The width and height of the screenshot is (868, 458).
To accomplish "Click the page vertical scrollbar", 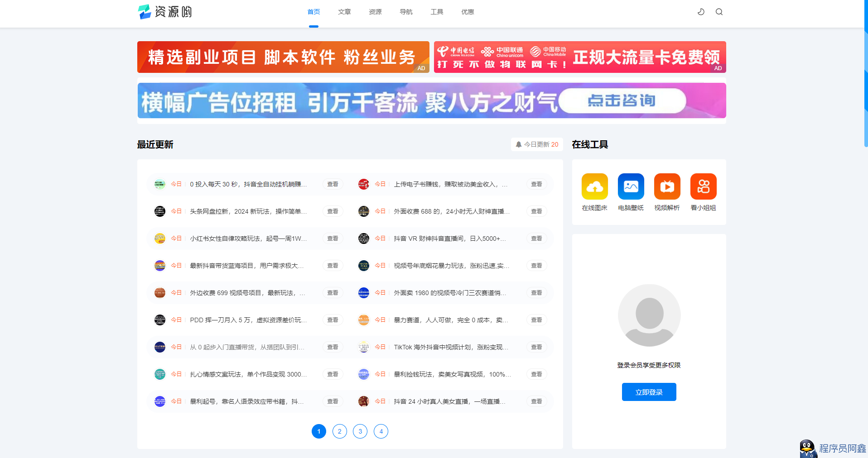I will pyautogui.click(x=866, y=73).
